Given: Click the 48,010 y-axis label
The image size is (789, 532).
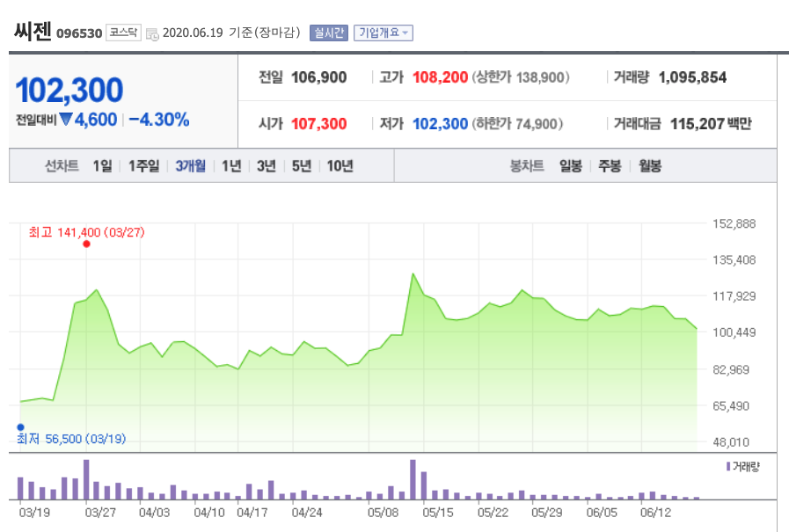Looking at the screenshot, I should click(731, 442).
